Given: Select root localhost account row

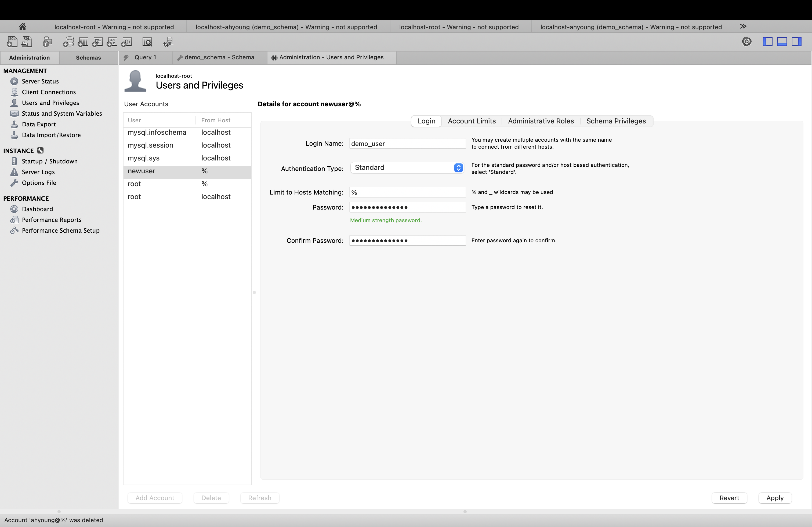Looking at the screenshot, I should pyautogui.click(x=187, y=197).
